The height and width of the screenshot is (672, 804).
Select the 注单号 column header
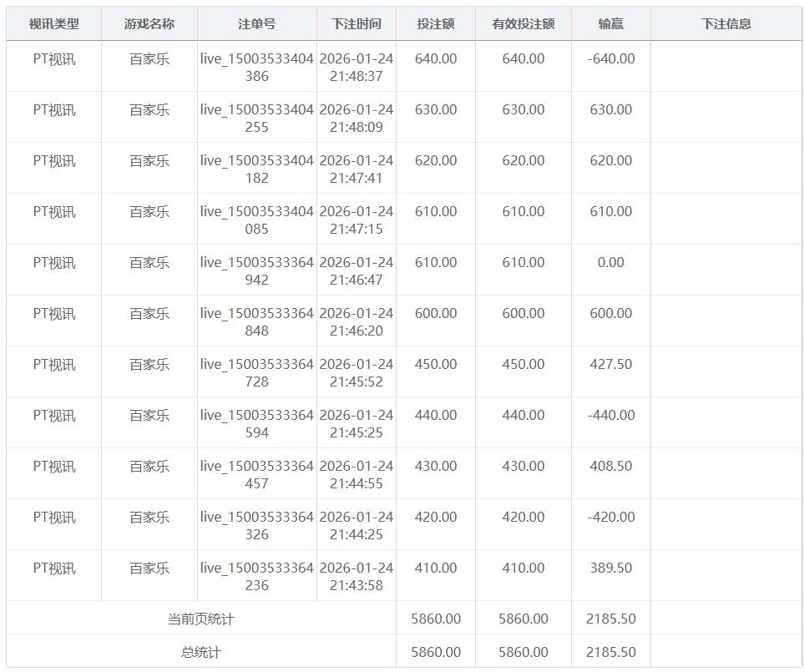point(256,24)
